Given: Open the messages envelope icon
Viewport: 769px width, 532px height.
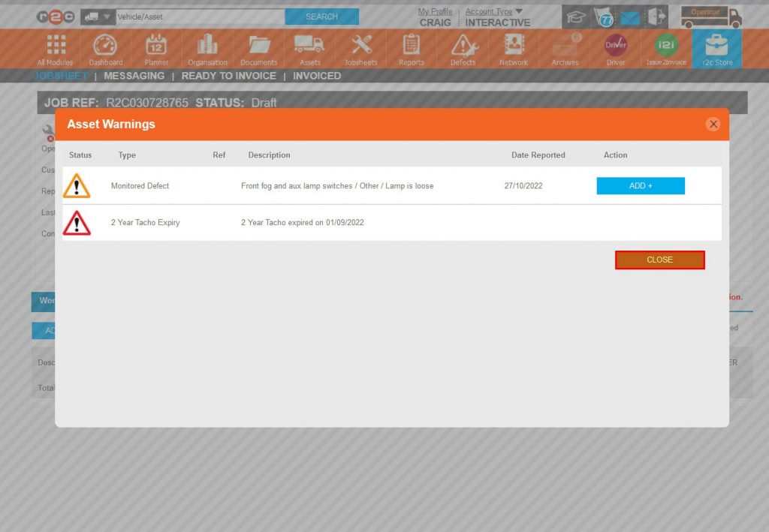Looking at the screenshot, I should coord(630,16).
